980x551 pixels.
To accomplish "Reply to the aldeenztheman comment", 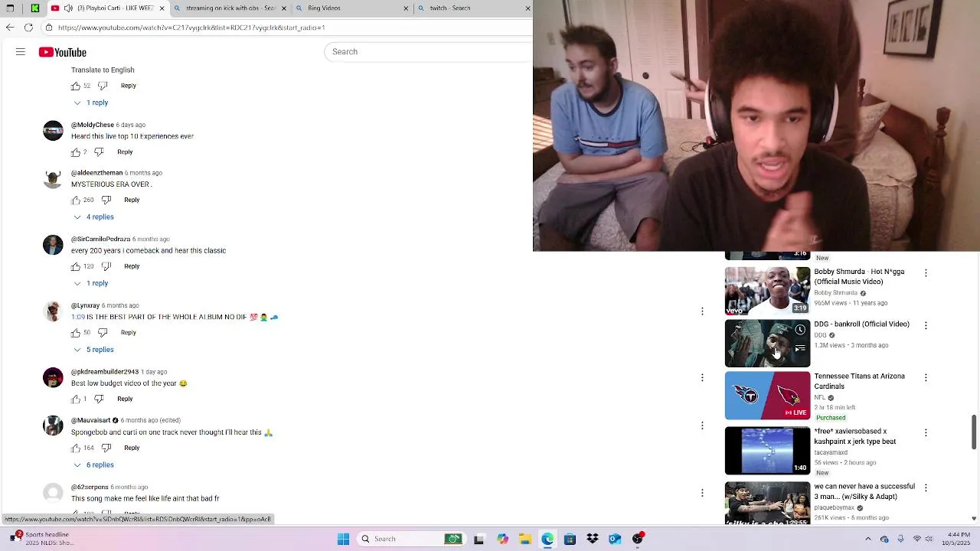I will [132, 201].
